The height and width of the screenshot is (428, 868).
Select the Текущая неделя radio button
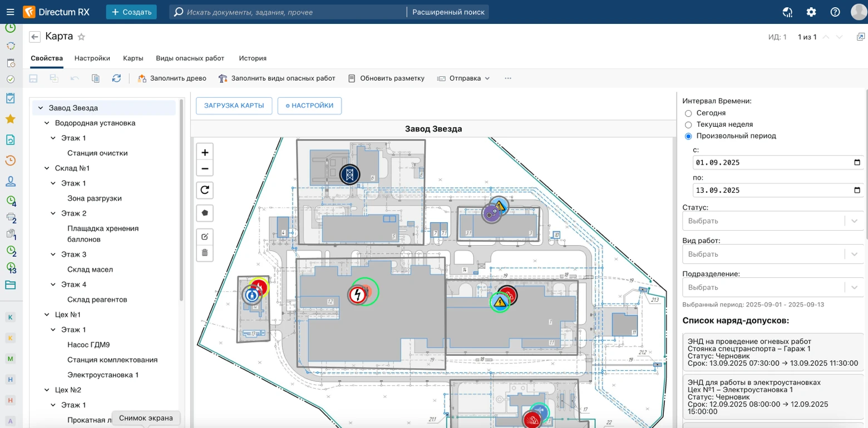pos(688,125)
